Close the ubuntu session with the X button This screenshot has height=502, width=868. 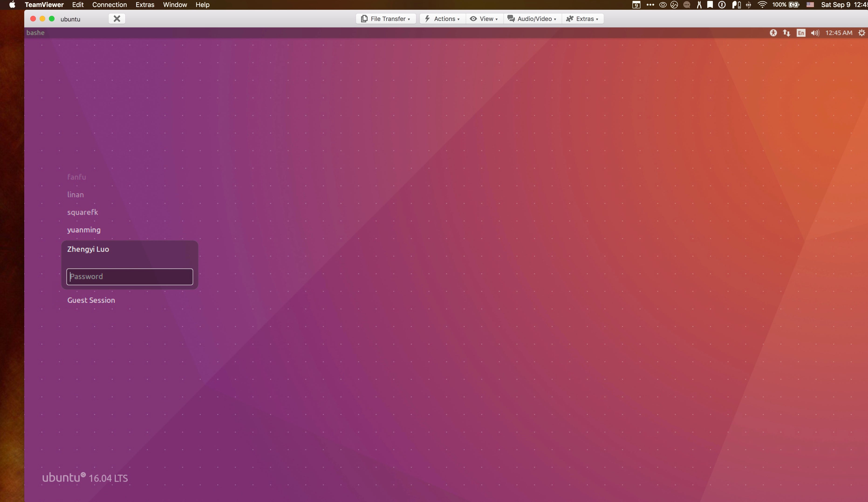(x=117, y=19)
